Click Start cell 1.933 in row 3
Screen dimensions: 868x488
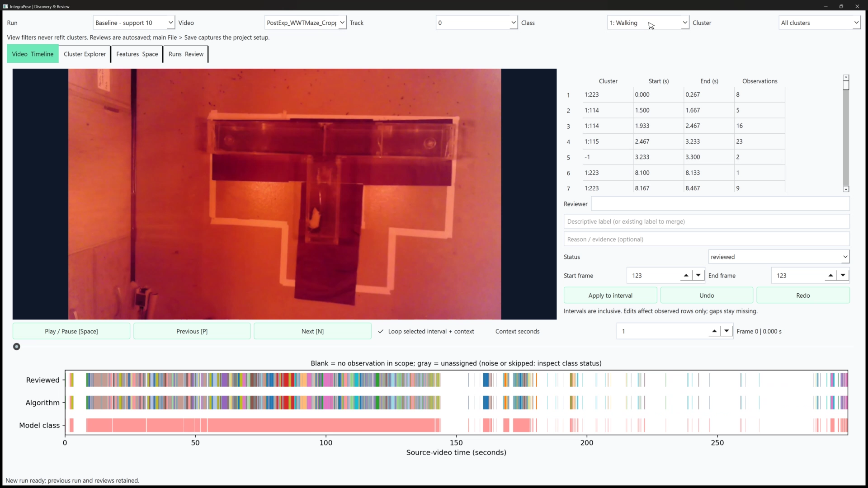pyautogui.click(x=658, y=126)
